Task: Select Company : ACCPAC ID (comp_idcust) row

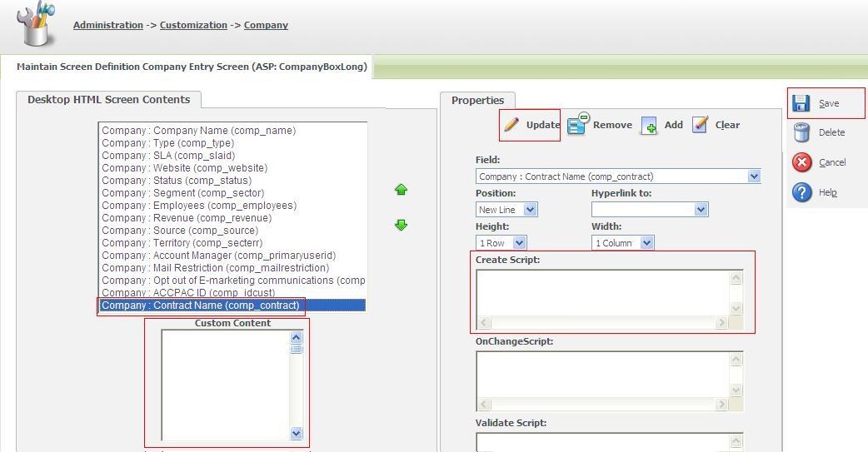Action: coord(232,293)
